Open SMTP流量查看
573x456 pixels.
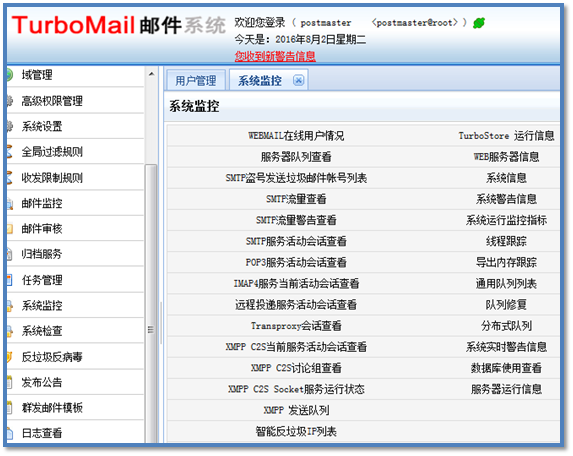(x=296, y=199)
